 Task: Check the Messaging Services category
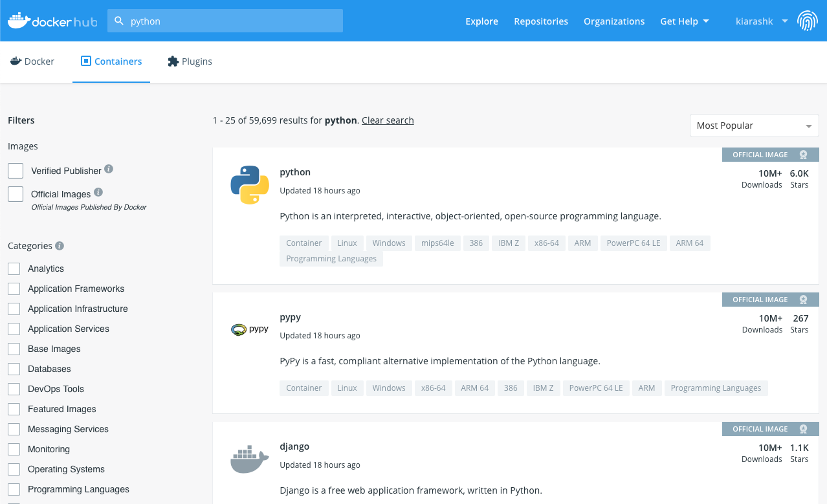14,429
